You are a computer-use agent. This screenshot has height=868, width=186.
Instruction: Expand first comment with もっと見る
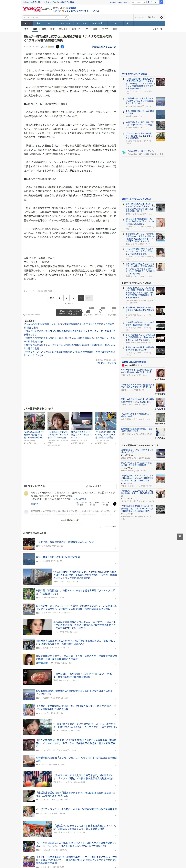point(81,499)
